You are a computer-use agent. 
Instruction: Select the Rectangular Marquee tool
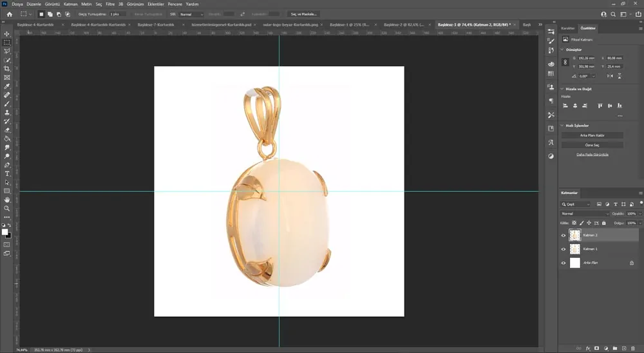(7, 43)
